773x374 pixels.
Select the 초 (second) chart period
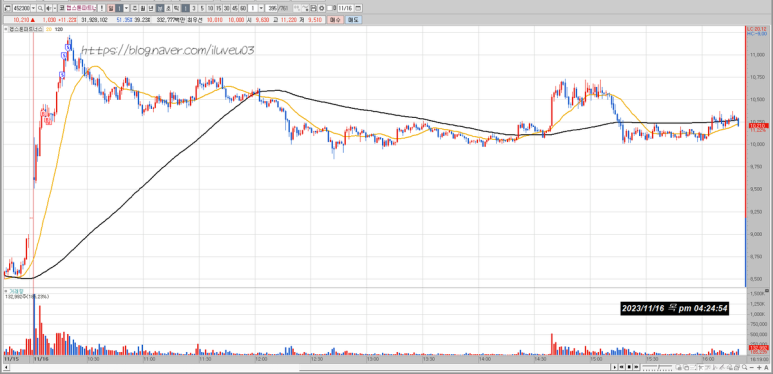(168, 8)
